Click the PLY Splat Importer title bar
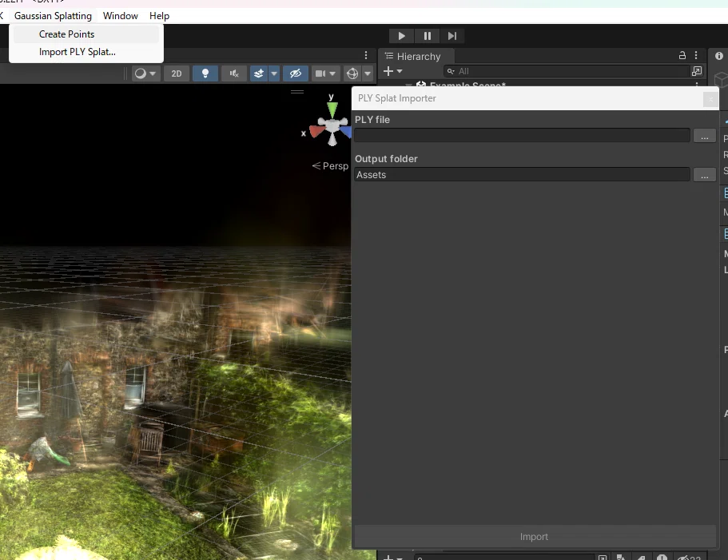The image size is (728, 560). (527, 98)
